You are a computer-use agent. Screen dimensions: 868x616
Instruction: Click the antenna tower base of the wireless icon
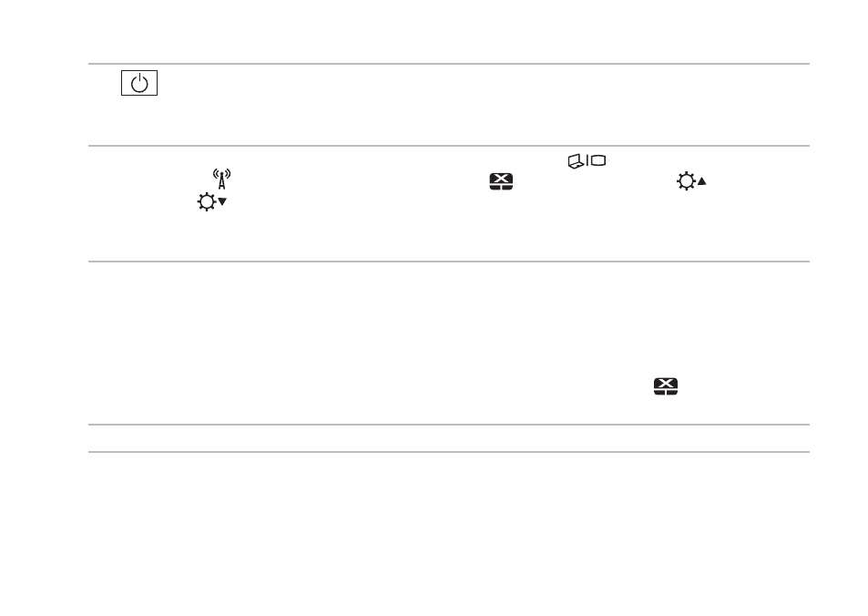[x=222, y=183]
